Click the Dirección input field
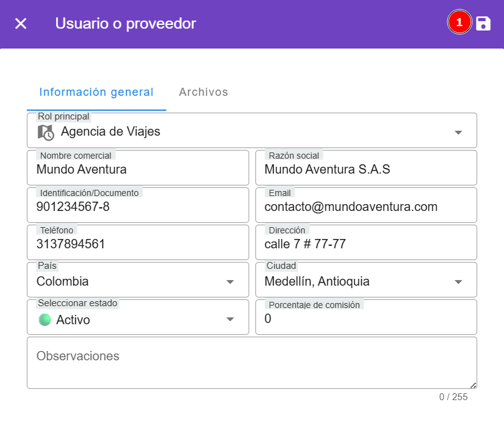 (x=366, y=244)
